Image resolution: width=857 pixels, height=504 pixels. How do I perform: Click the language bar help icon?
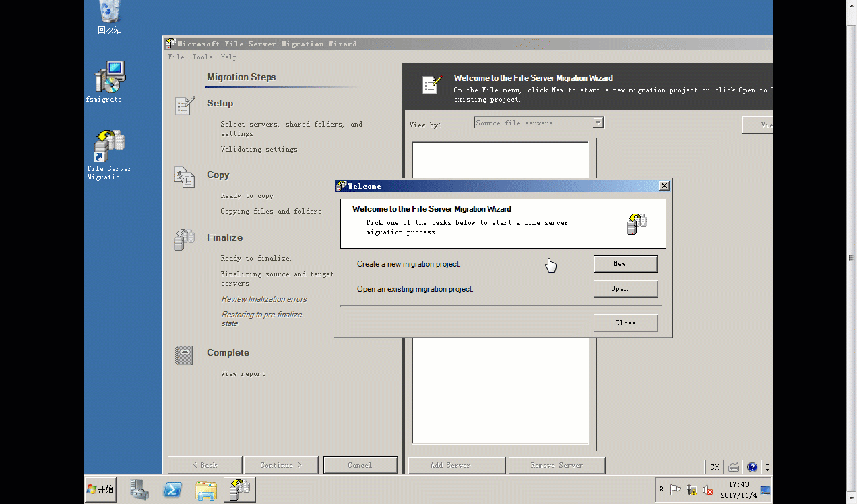(753, 467)
